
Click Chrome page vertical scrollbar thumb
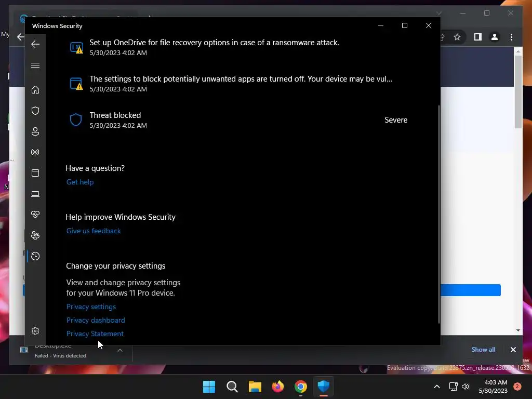[518, 91]
